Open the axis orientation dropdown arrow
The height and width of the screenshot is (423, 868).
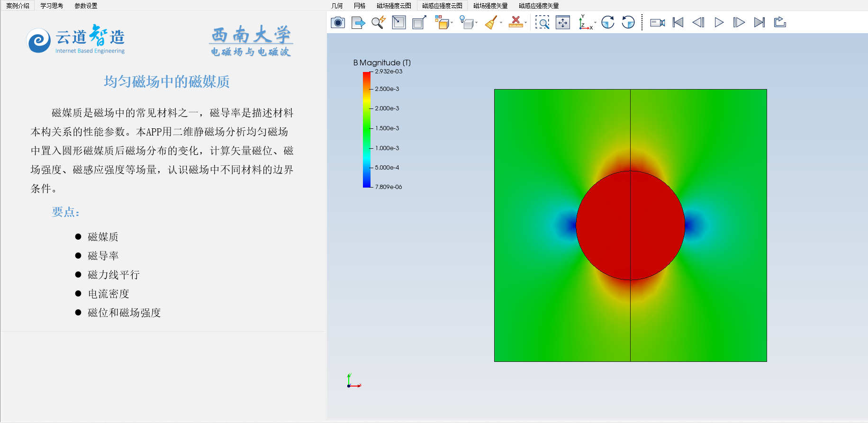(x=595, y=22)
